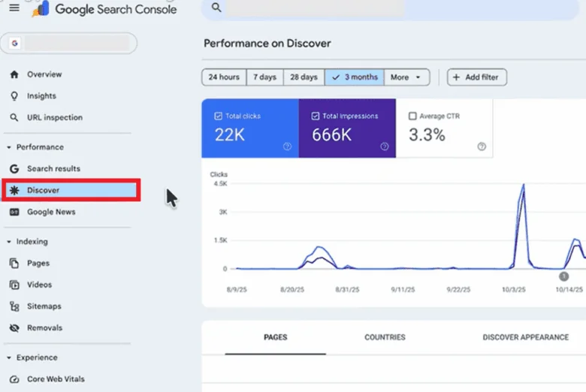
Task: Open the hamburger main menu
Action: pos(14,8)
